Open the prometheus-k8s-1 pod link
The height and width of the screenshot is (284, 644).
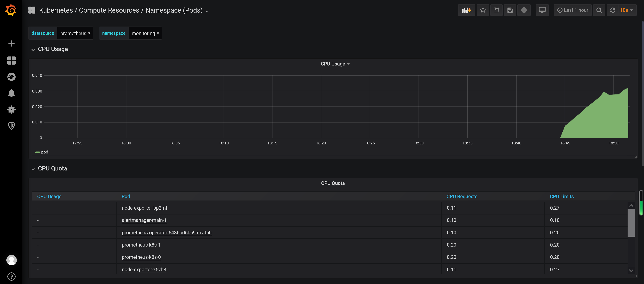141,245
